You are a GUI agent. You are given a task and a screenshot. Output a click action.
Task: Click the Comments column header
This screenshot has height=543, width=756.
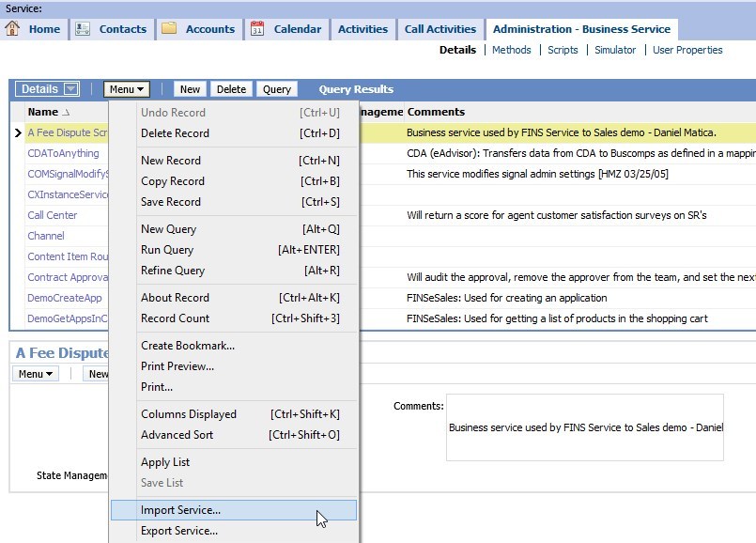tap(436, 112)
